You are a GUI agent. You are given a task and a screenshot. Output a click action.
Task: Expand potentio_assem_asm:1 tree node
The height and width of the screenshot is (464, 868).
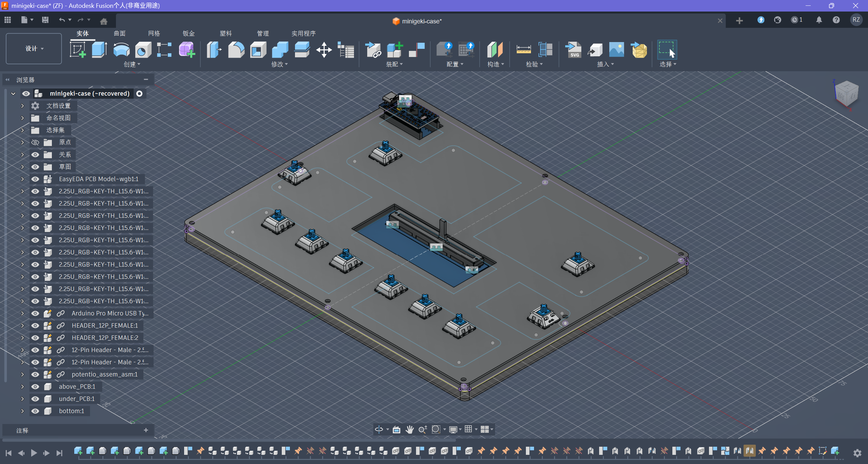point(22,374)
